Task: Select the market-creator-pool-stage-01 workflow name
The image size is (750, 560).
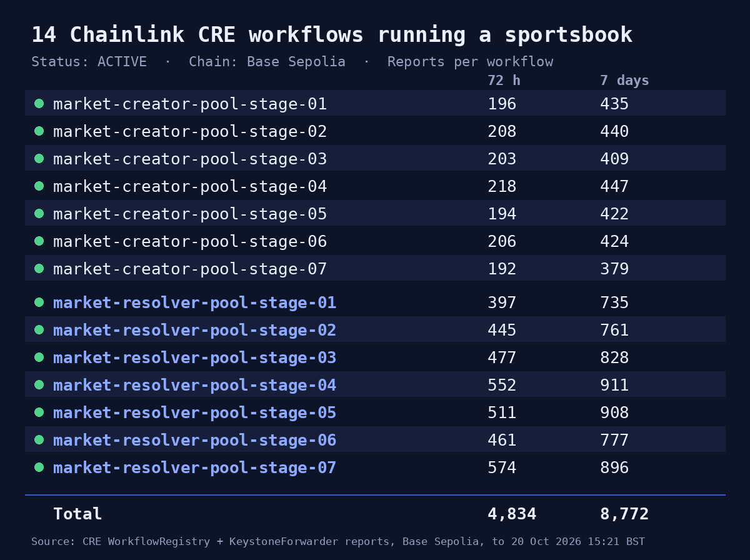Action: click(x=190, y=104)
